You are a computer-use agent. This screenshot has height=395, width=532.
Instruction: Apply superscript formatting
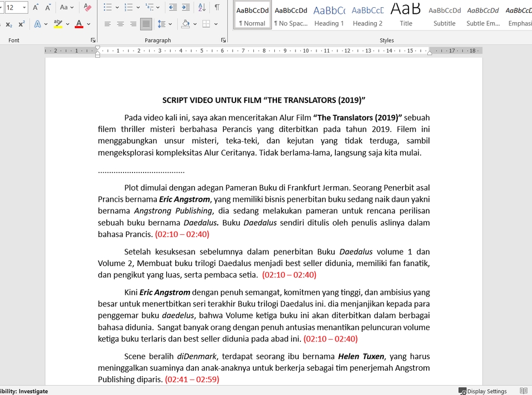22,24
